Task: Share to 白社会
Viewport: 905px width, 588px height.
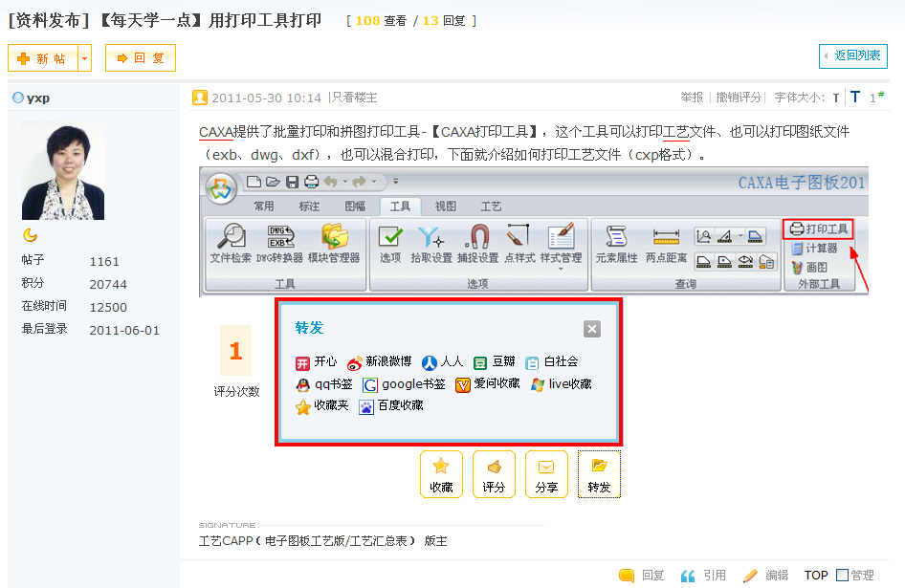Action: click(552, 361)
